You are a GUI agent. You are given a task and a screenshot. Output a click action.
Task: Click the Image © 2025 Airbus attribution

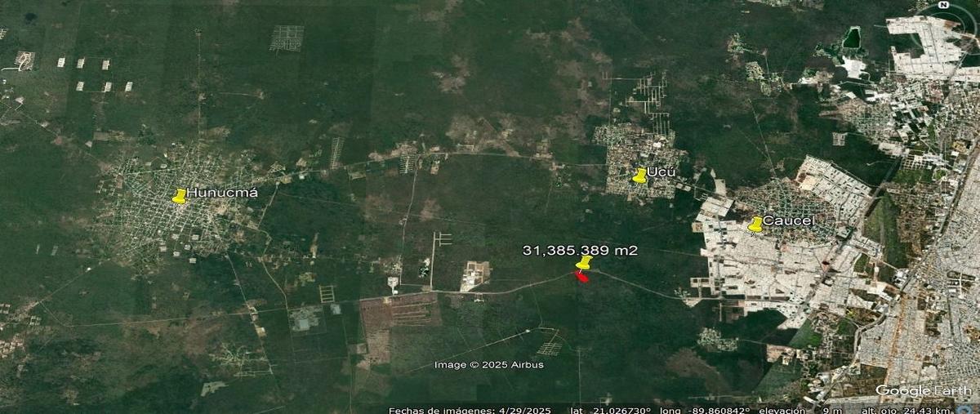tap(489, 364)
